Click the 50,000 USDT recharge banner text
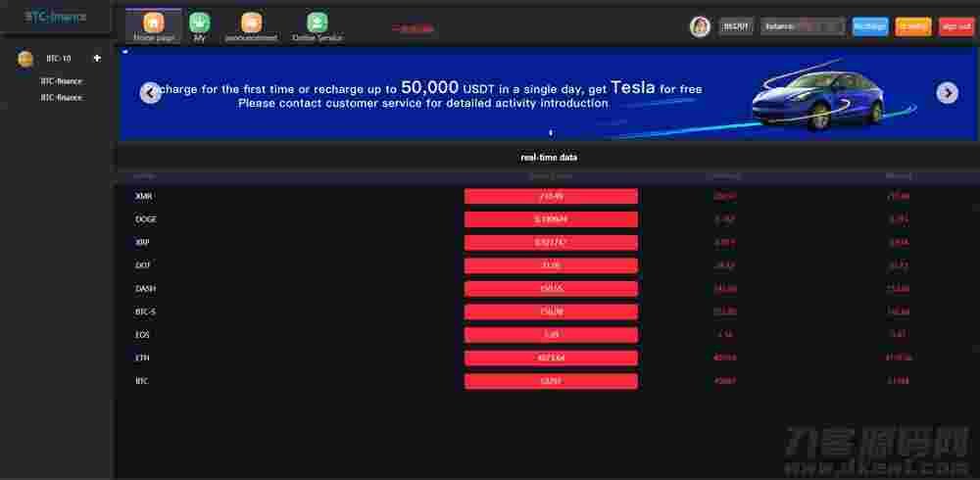 click(x=425, y=94)
